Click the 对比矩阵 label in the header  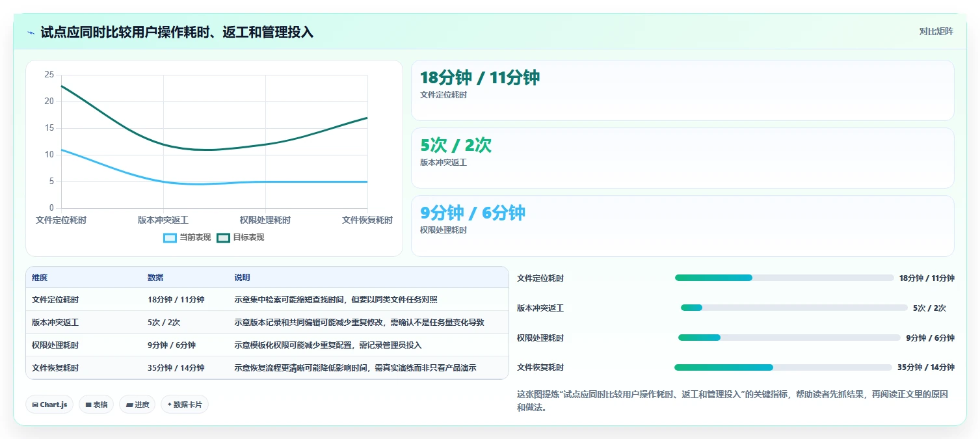tap(936, 31)
